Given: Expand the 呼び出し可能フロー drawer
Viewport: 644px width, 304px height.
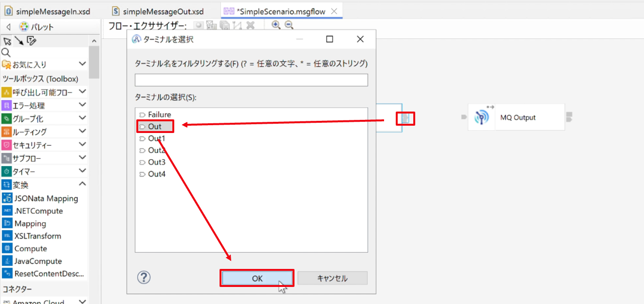Looking at the screenshot, I should pos(82,92).
